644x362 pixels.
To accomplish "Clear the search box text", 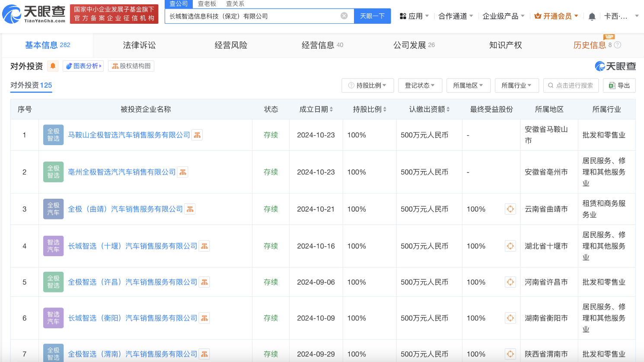I will 344,16.
